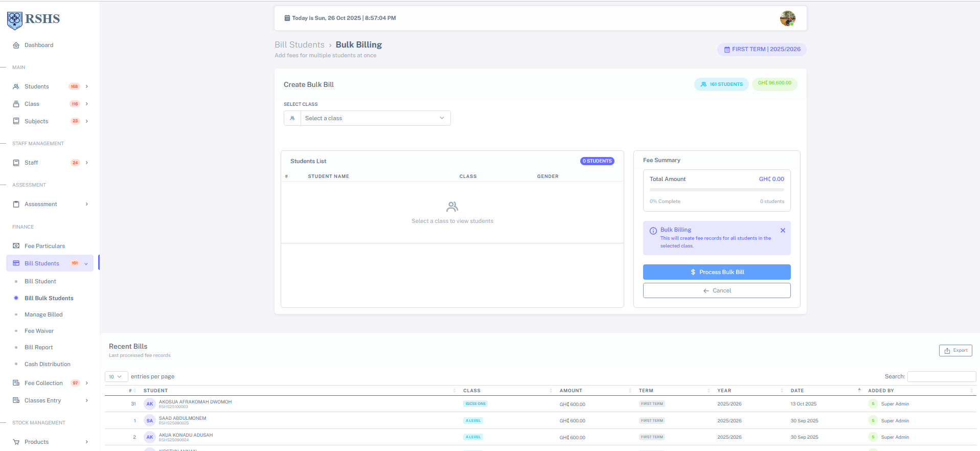980x451 pixels.
Task: Open user profile avatar at top right
Action: 787,18
